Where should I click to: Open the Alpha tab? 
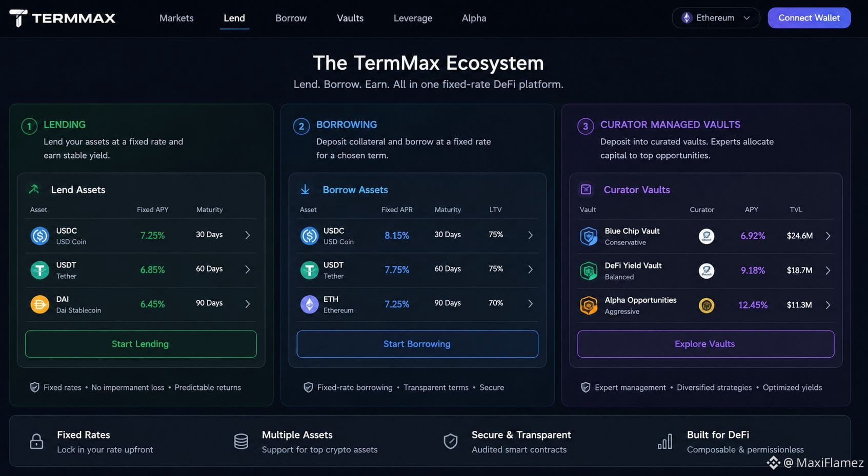click(x=474, y=18)
